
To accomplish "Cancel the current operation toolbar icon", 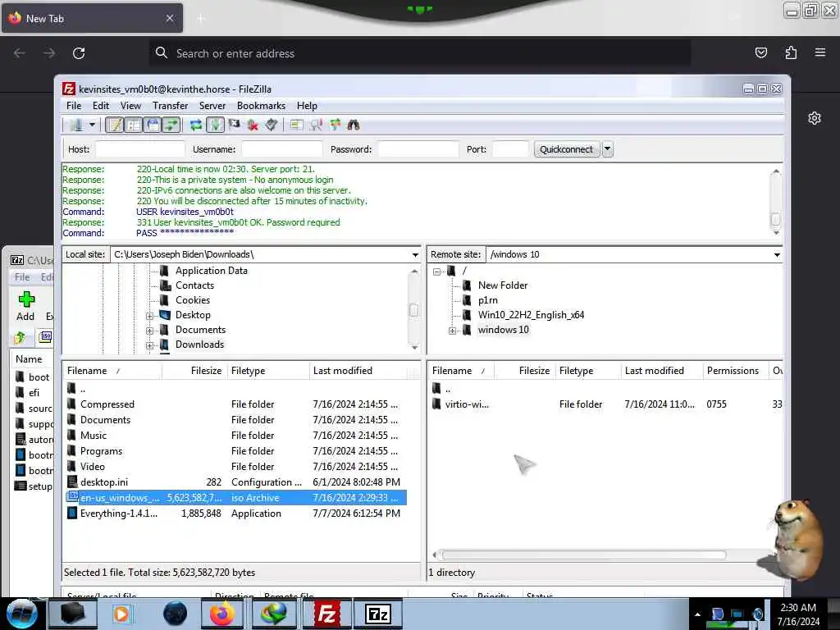I will coord(234,126).
